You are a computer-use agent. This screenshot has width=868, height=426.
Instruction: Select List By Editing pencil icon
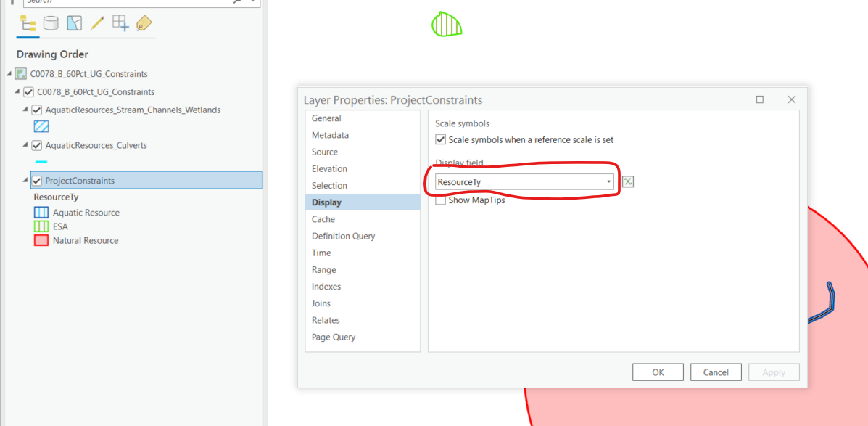(97, 22)
